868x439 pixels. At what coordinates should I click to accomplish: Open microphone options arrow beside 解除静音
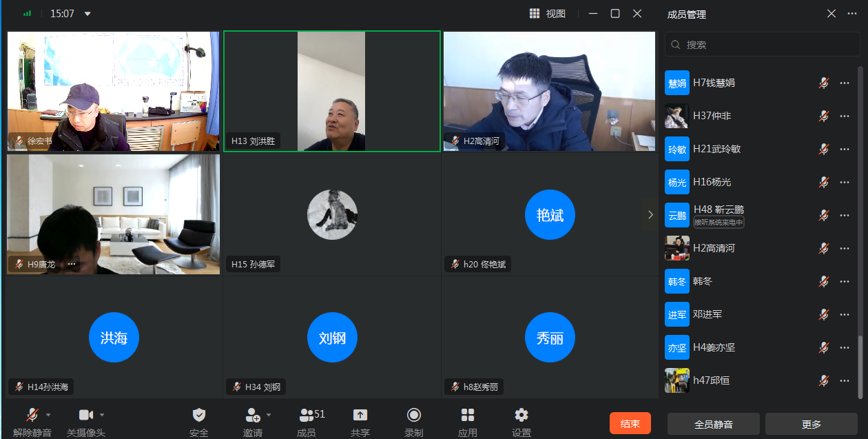click(48, 415)
